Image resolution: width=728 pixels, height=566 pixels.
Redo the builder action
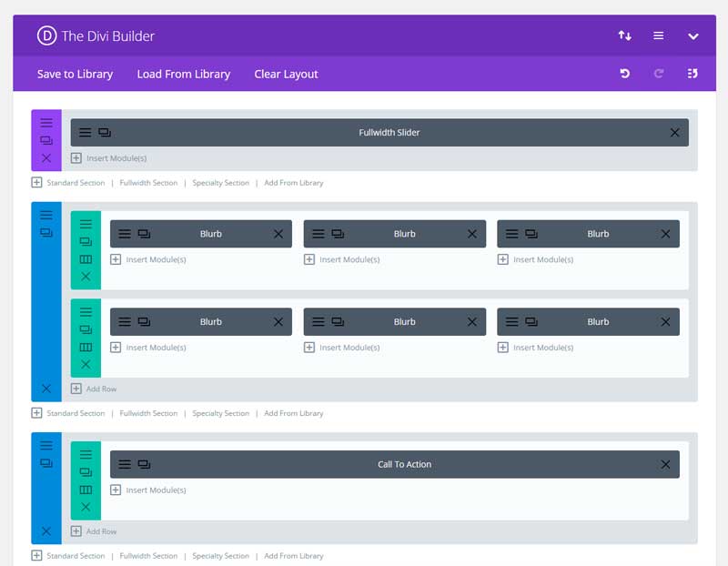point(658,74)
